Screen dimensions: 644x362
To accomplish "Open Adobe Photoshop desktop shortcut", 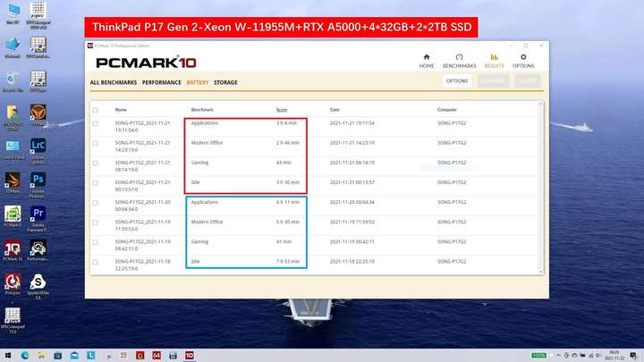I will [x=38, y=184].
